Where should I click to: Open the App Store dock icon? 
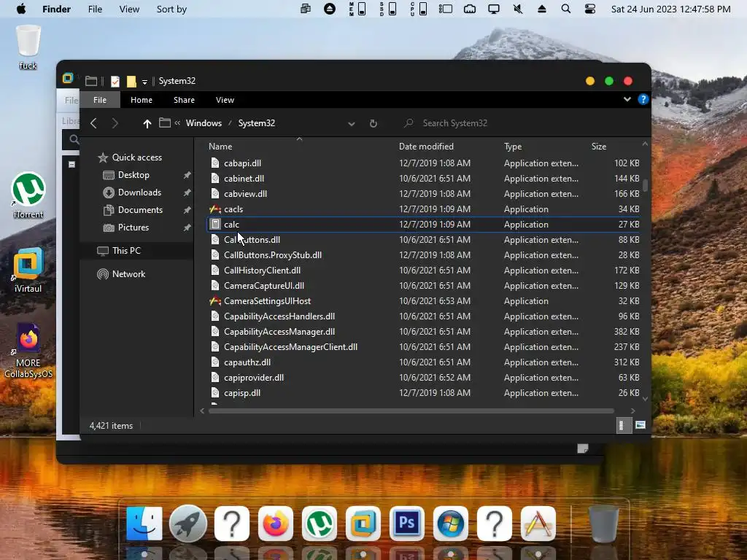(x=538, y=524)
